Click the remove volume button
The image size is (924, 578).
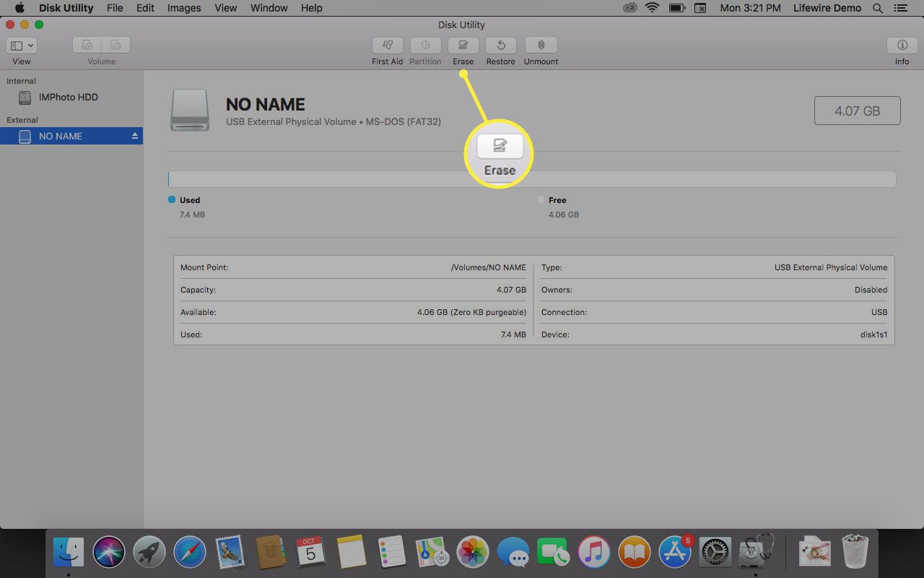coord(115,45)
